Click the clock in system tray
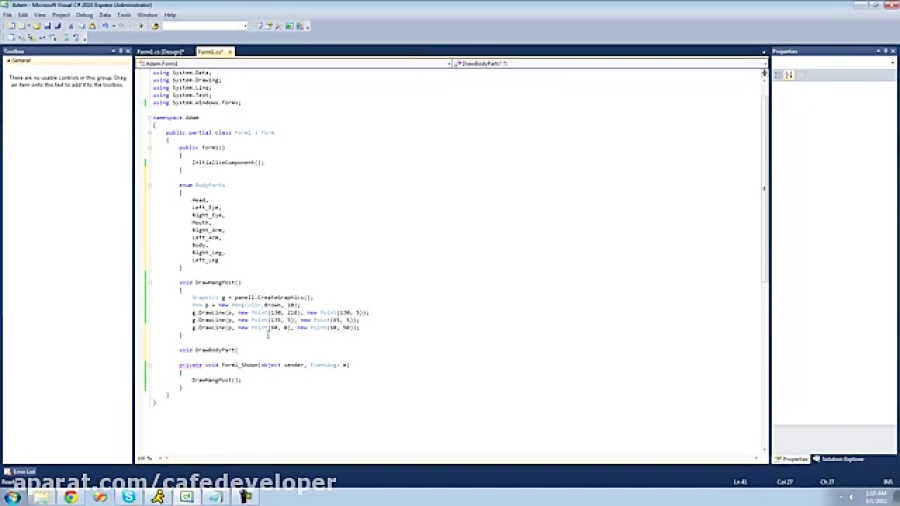The image size is (900, 506). click(876, 497)
